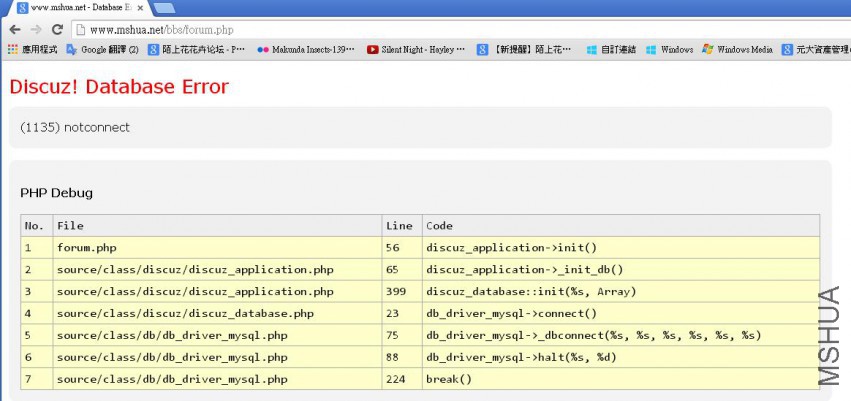The image size is (851, 401).
Task: Click the PHP Debug heading
Action: [x=56, y=193]
